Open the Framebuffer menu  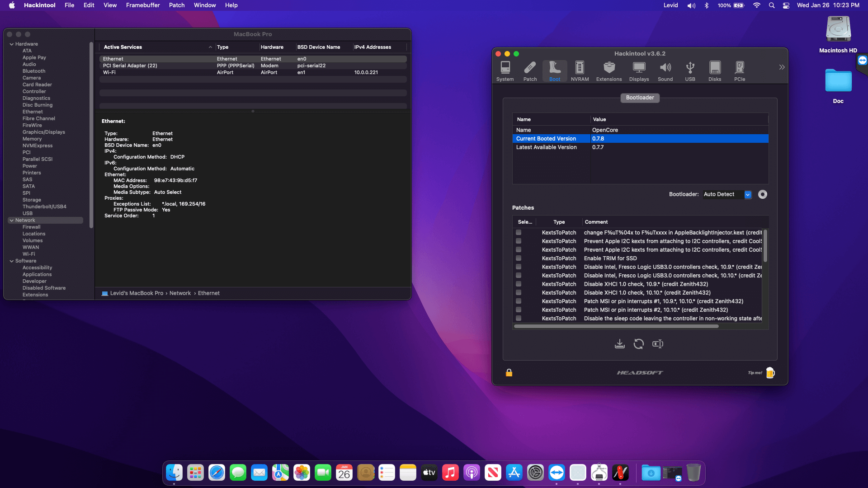tap(142, 5)
